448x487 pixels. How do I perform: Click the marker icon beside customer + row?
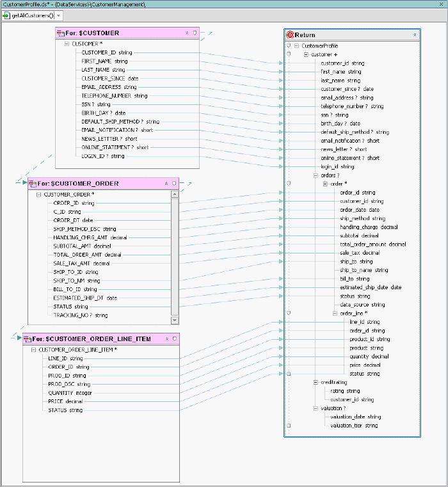(289, 54)
